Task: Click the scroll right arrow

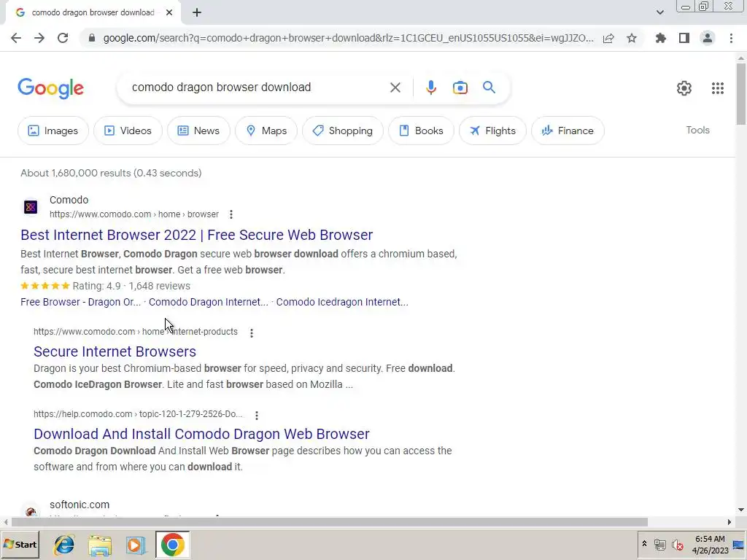Action: (x=729, y=522)
